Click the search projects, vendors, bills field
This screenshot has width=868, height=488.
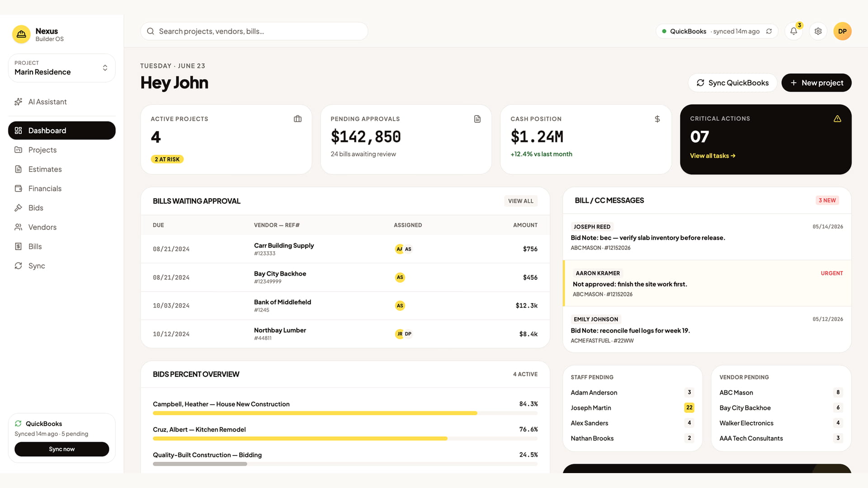(254, 31)
